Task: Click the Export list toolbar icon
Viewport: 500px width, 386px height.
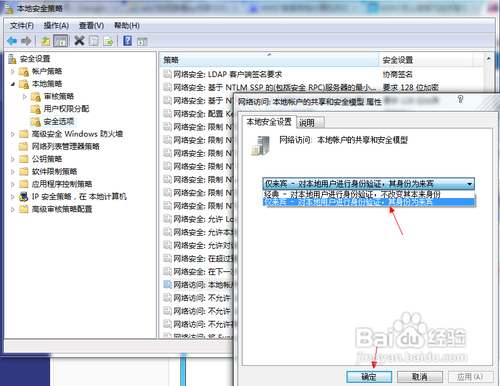Action: [x=108, y=41]
